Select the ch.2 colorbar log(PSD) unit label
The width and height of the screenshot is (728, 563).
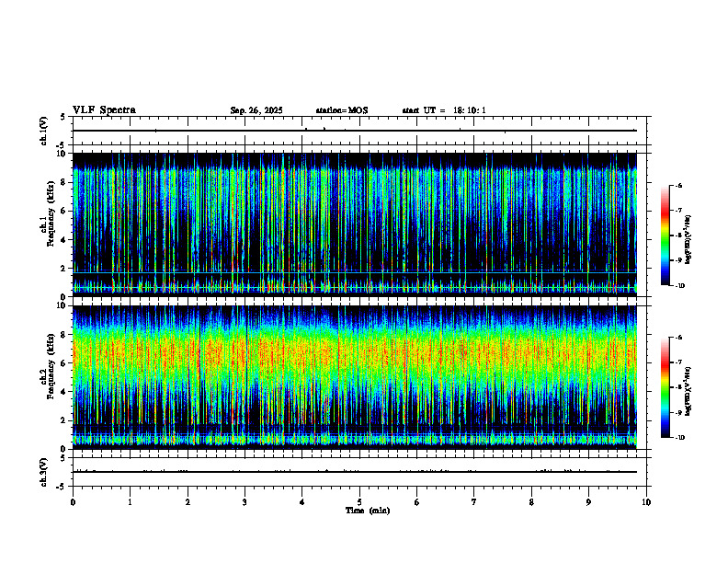click(688, 391)
